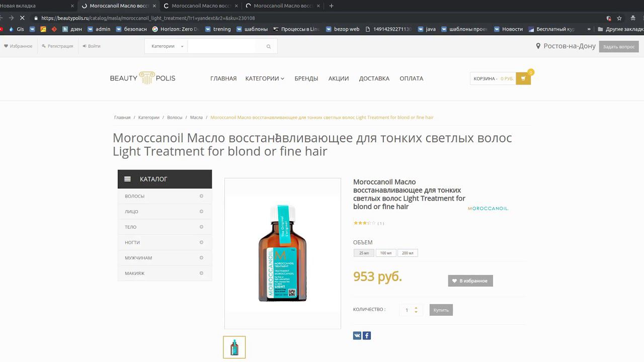
Task: Go to ГЛАВНАЯ in the main menu
Action: (x=223, y=78)
